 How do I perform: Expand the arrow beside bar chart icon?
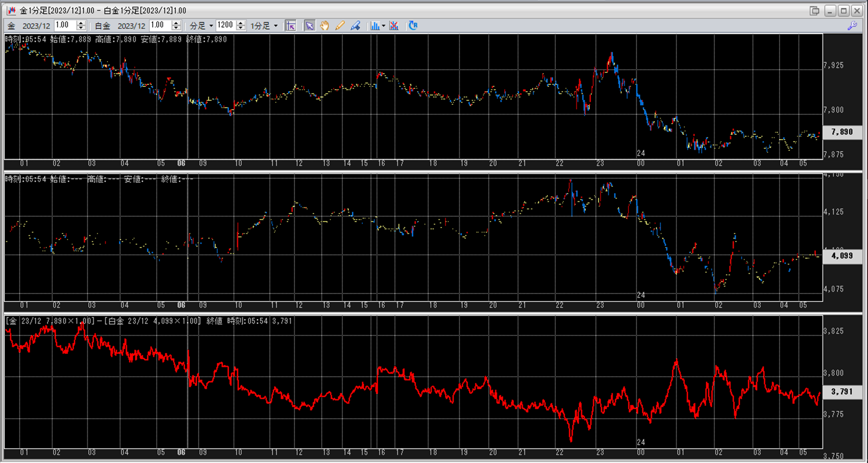tap(383, 26)
